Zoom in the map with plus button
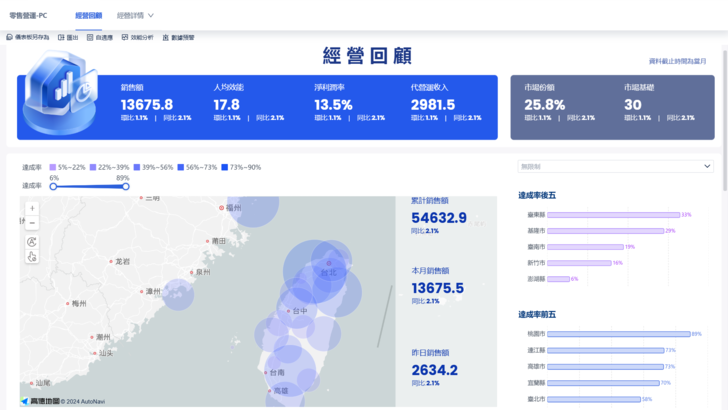The width and height of the screenshot is (728, 410). coord(32,208)
